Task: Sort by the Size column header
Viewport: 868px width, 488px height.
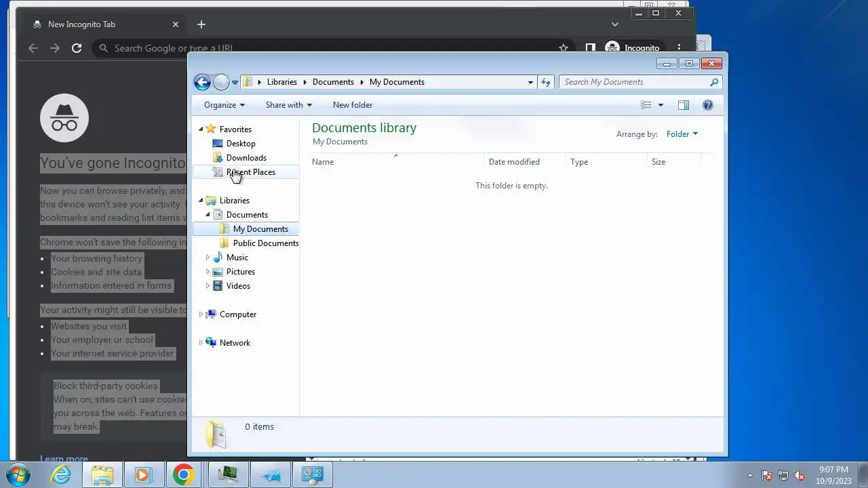Action: 675,162
